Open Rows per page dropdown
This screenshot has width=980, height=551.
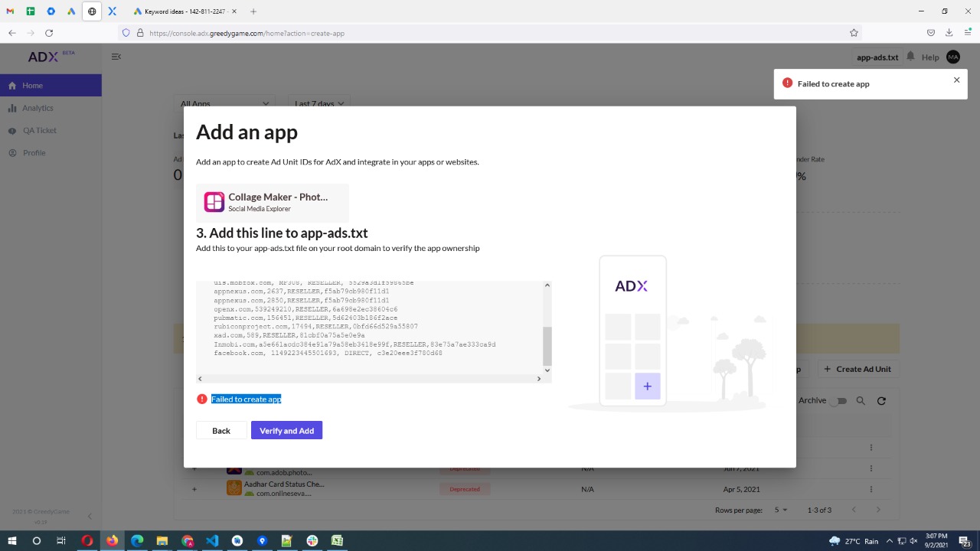tap(781, 510)
